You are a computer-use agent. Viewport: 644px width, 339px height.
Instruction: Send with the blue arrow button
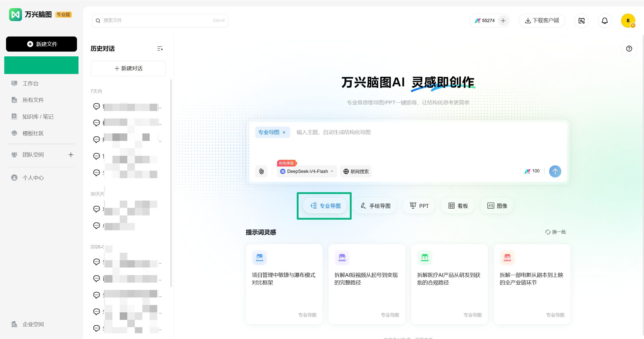point(555,171)
